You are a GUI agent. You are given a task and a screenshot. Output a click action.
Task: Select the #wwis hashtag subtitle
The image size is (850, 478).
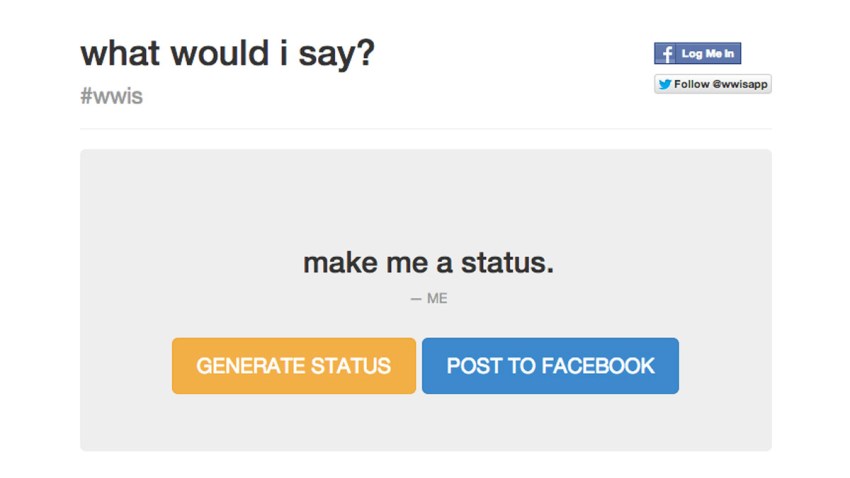[x=112, y=96]
